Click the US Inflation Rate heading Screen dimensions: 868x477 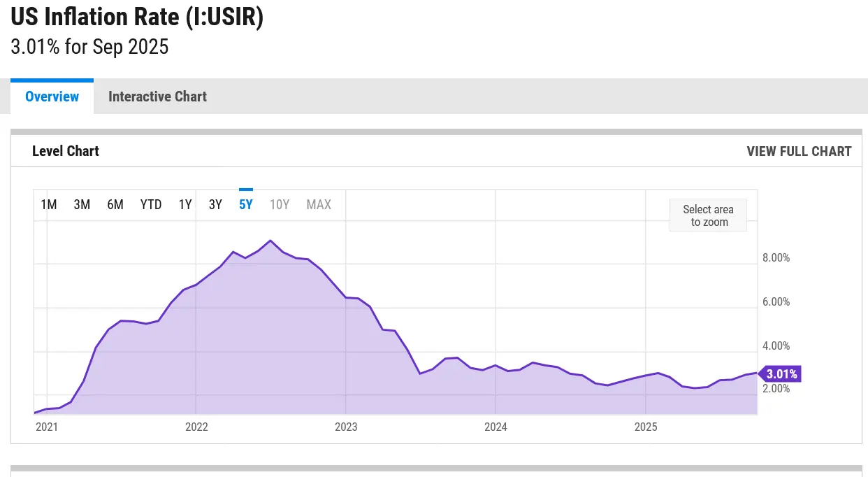pos(137,17)
